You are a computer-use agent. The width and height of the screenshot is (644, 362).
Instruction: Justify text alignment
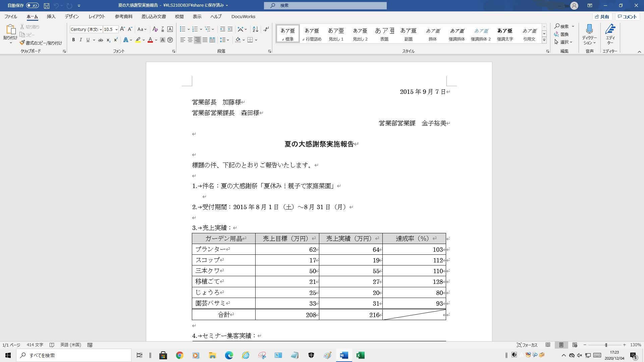205,40
